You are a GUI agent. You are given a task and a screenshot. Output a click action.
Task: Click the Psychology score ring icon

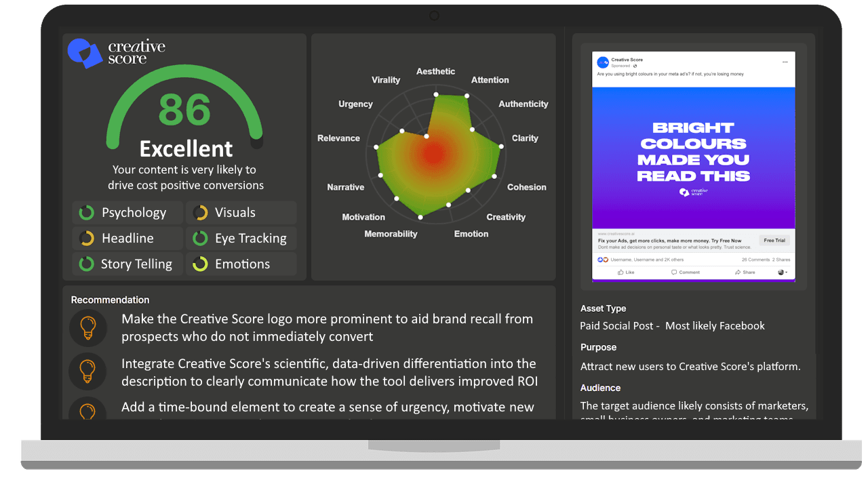86,213
